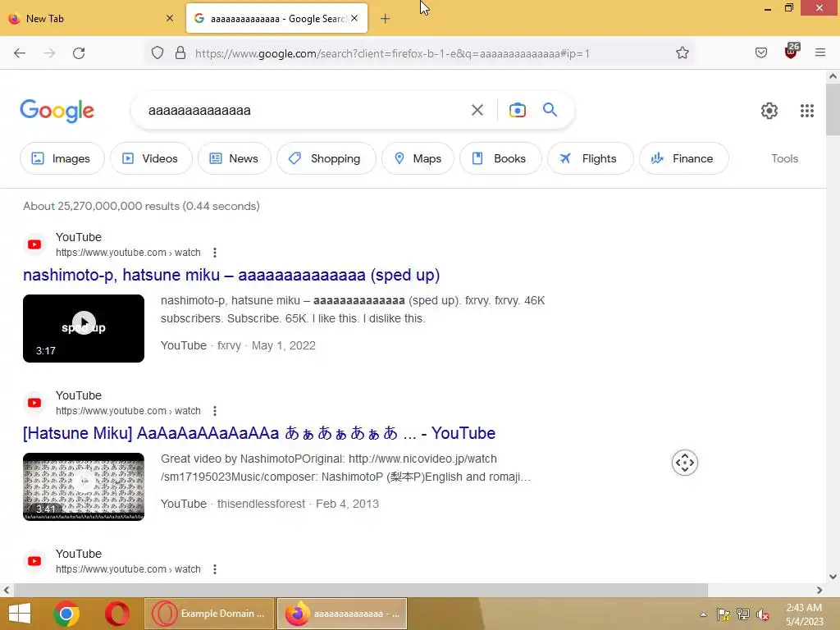Screen dimensions: 840x630
Task: Filter results by Flights
Action: (591, 158)
